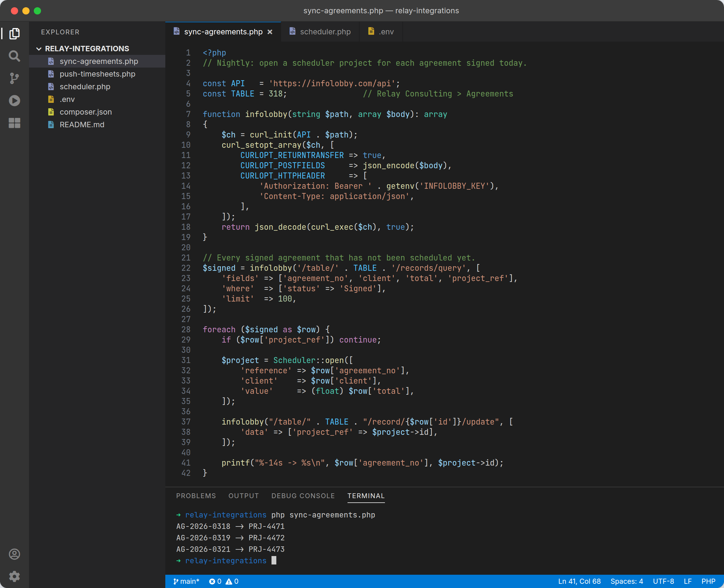Open the Extensions view icon
Image resolution: width=724 pixels, height=588 pixels.
pyautogui.click(x=14, y=123)
